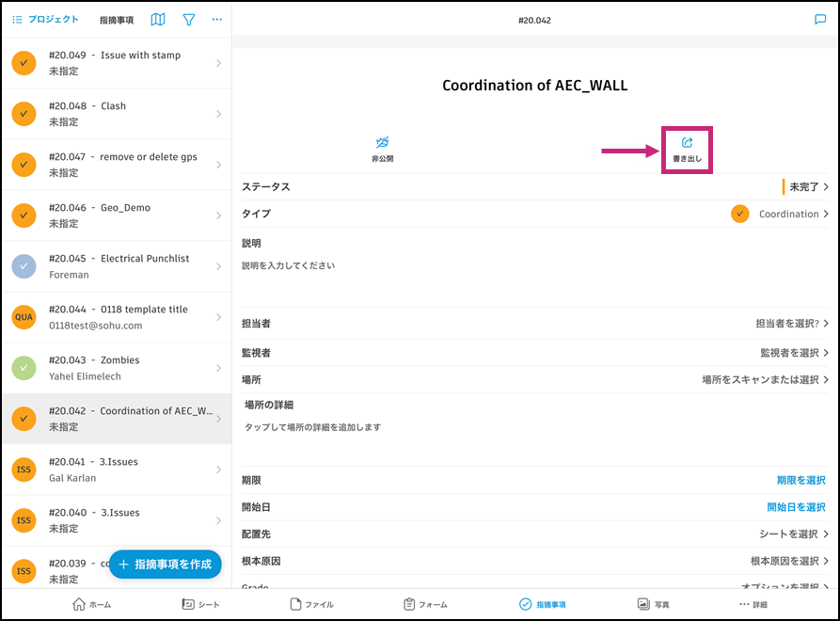Go to the 写真 tab
The height and width of the screenshot is (621, 840).
coord(653,604)
